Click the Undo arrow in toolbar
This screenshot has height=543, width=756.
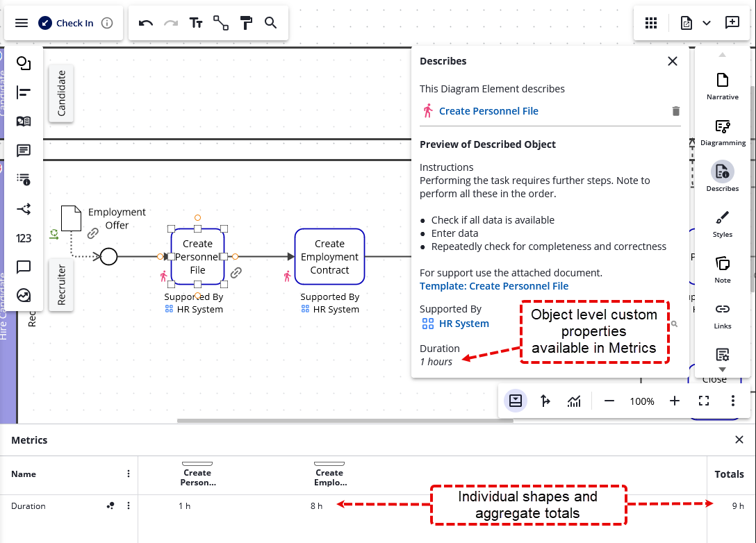(146, 23)
